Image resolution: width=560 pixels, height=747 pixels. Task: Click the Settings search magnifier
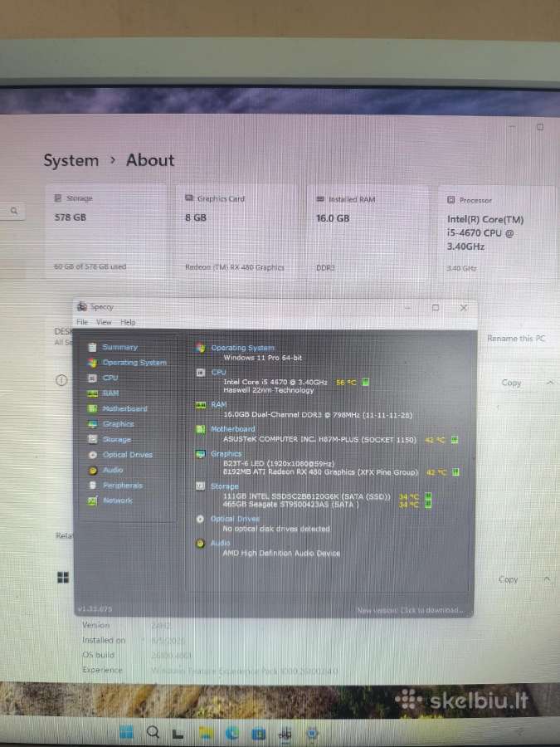(14, 210)
